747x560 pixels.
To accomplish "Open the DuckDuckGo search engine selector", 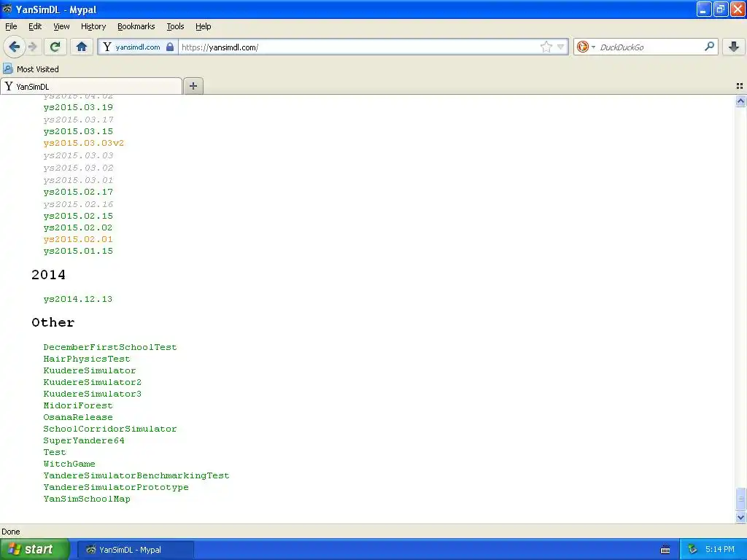I will click(x=586, y=47).
